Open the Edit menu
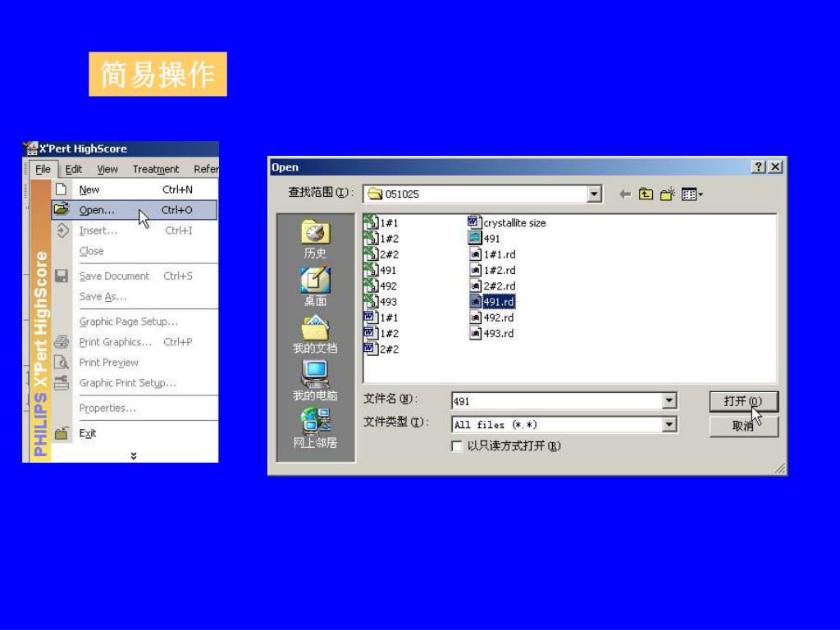Viewport: 840px width, 630px height. [73, 169]
